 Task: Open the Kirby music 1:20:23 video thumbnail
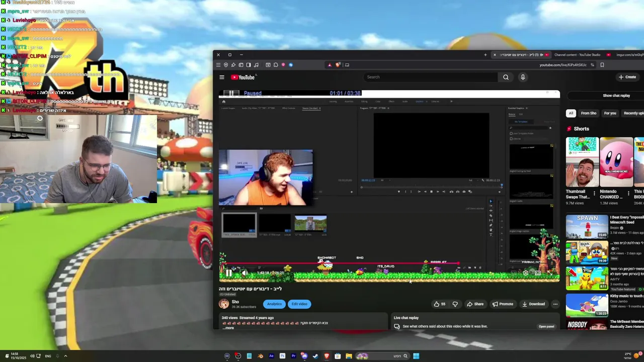coord(587,304)
